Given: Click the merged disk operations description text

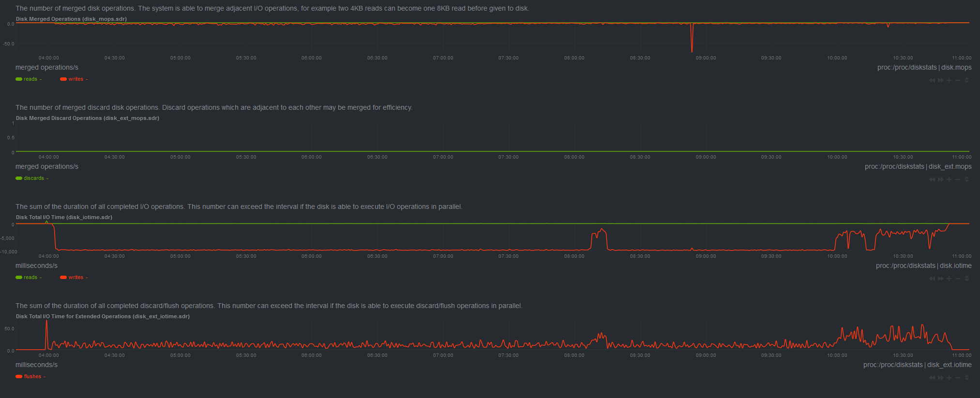Looking at the screenshot, I should click(272, 9).
